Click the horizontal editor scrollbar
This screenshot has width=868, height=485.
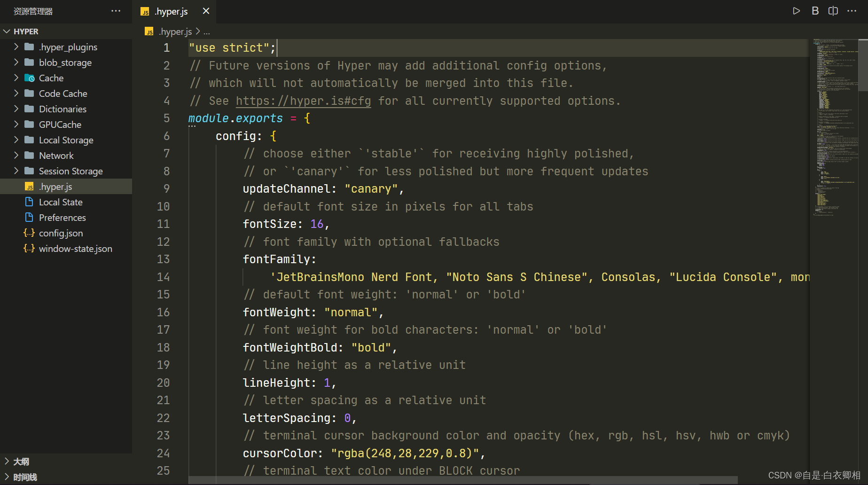(463, 480)
